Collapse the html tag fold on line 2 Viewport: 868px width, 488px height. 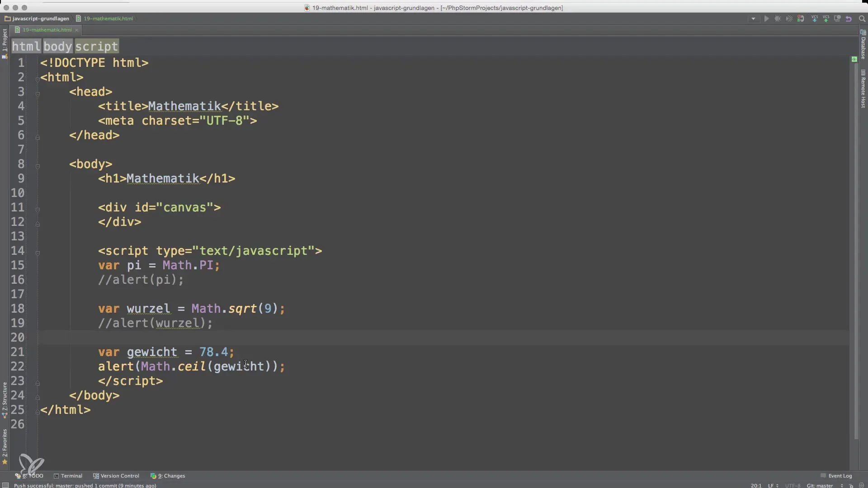click(38, 80)
